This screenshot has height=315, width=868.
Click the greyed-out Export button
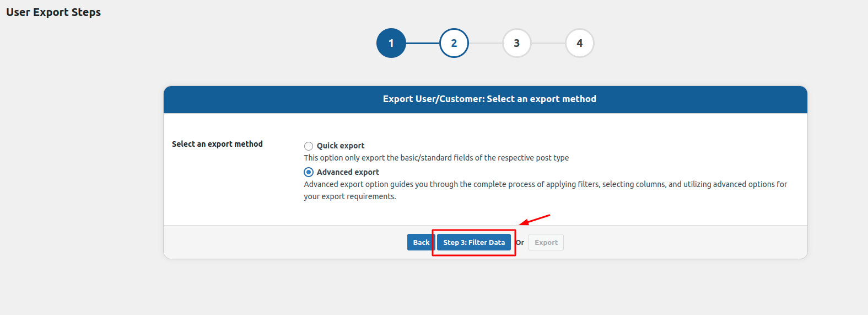click(546, 242)
